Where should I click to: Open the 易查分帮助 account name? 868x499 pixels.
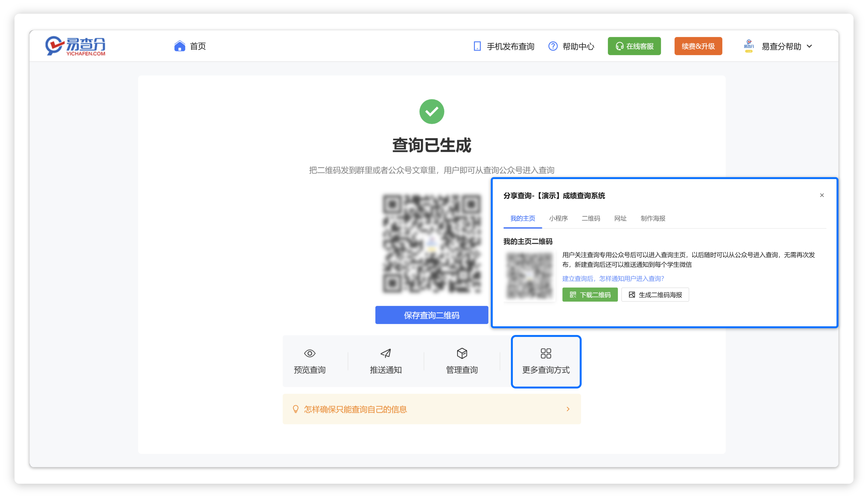(781, 46)
